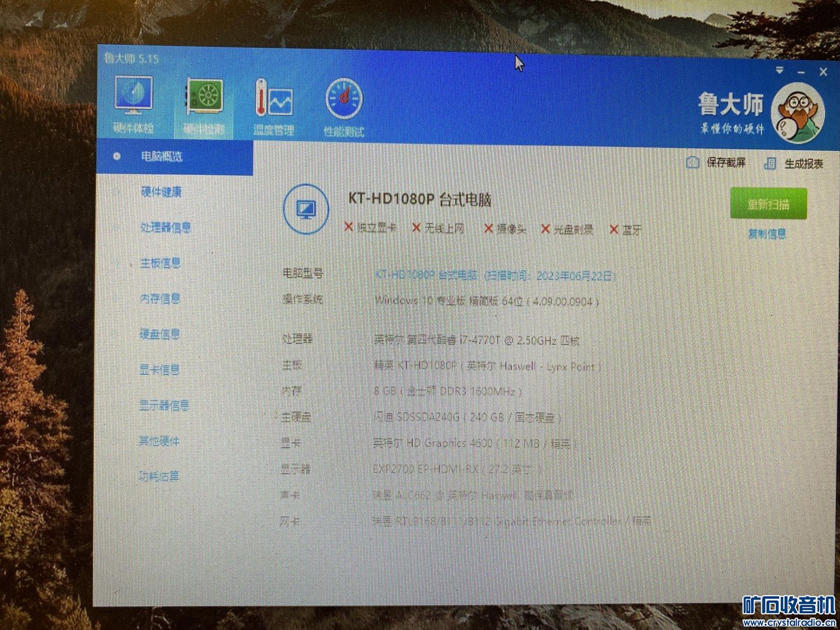Click 保存截屏 to save a screenshot

pyautogui.click(x=726, y=163)
